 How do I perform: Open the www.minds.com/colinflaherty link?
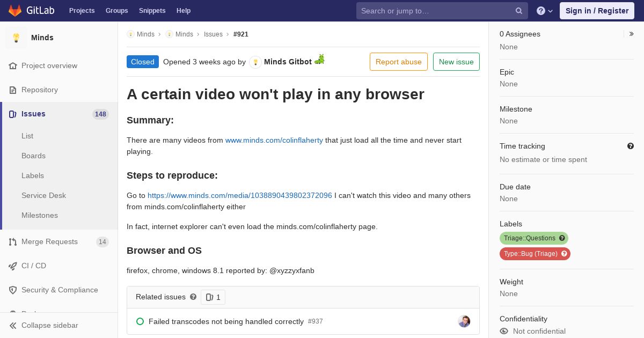274,141
